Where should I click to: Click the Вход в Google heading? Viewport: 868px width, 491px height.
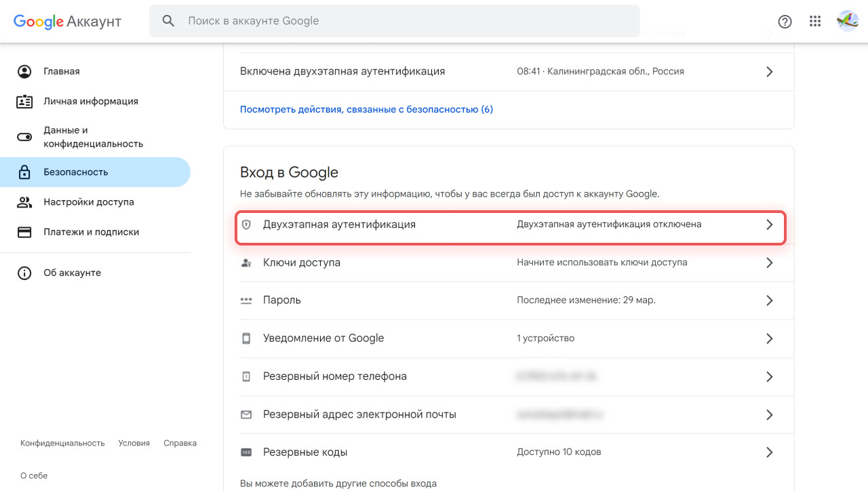pyautogui.click(x=289, y=173)
